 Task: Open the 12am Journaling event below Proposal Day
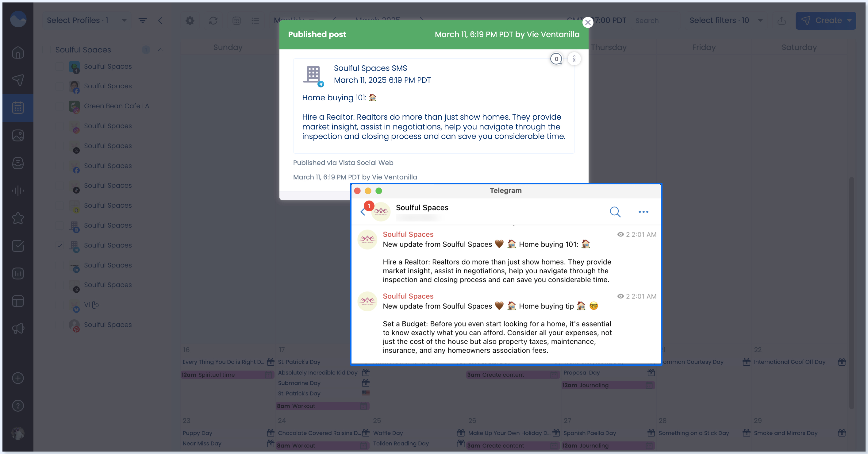[608, 385]
